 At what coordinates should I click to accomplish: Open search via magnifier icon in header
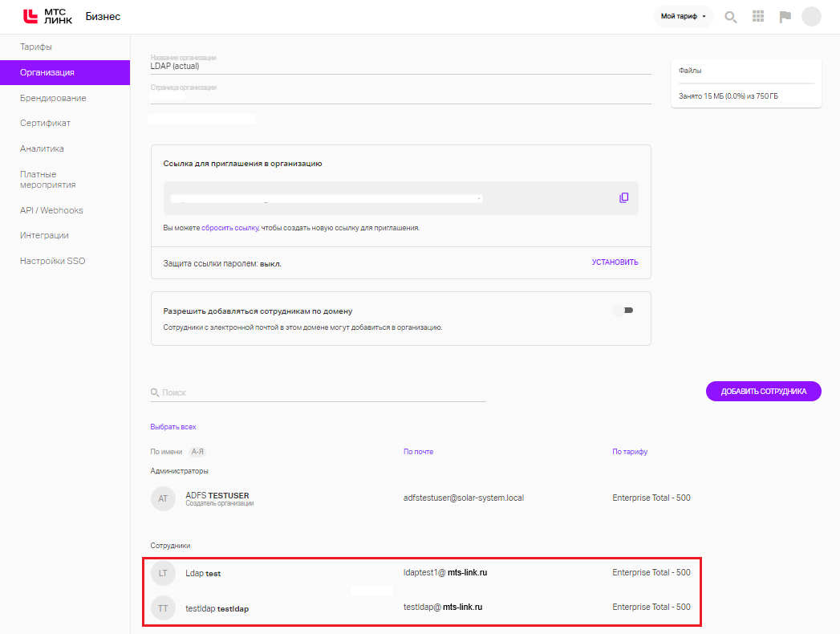[x=730, y=17]
